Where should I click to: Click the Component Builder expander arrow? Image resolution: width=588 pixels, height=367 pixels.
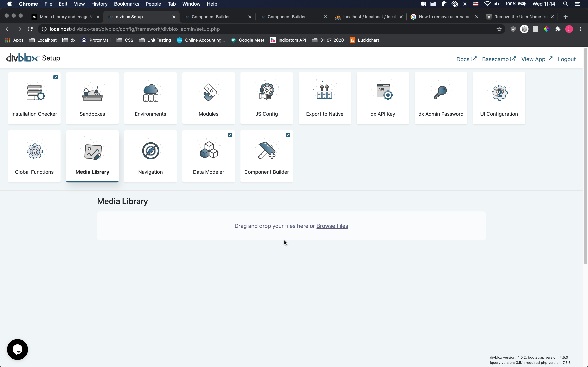(x=288, y=135)
